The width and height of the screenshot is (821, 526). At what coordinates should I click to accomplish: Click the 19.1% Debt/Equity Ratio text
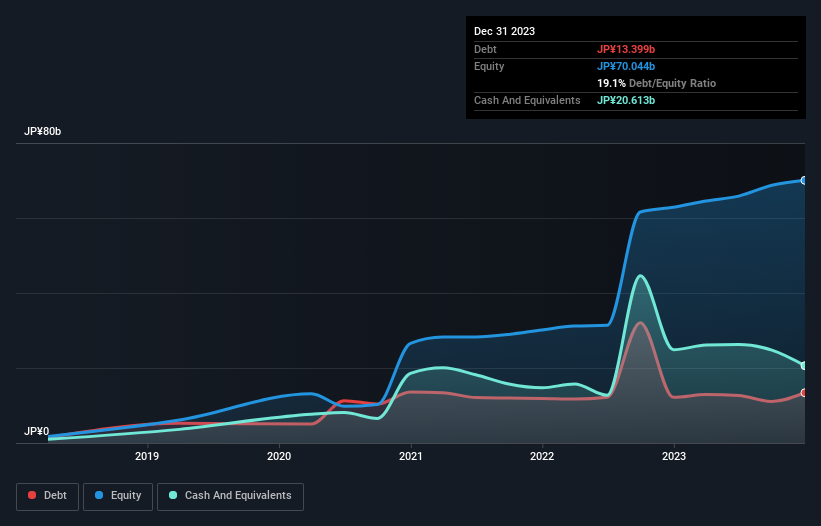[657, 83]
